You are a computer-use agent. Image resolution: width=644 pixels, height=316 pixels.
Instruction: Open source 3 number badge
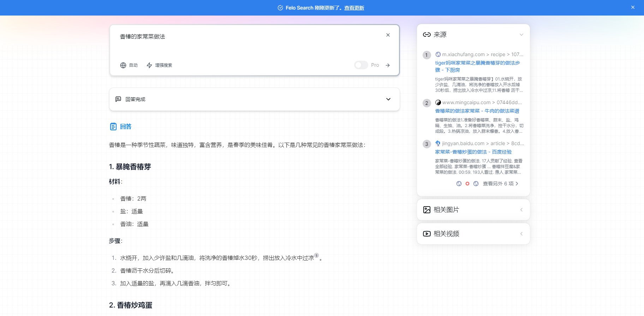click(x=427, y=144)
